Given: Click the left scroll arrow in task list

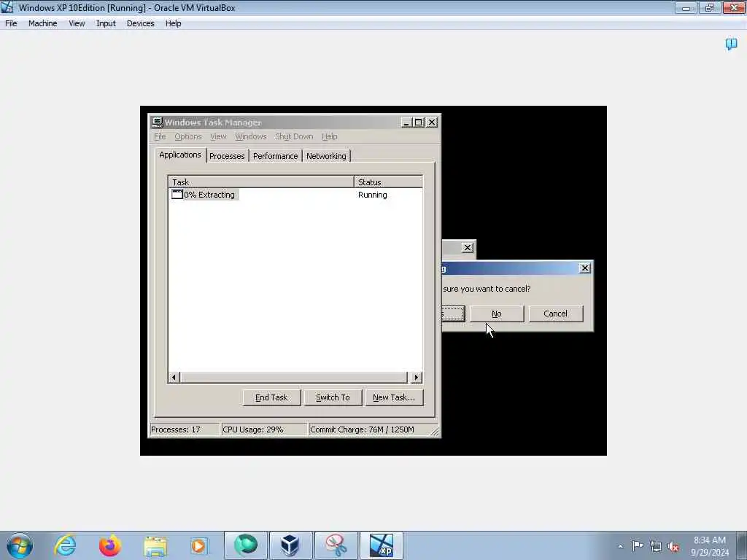Looking at the screenshot, I should (x=174, y=378).
